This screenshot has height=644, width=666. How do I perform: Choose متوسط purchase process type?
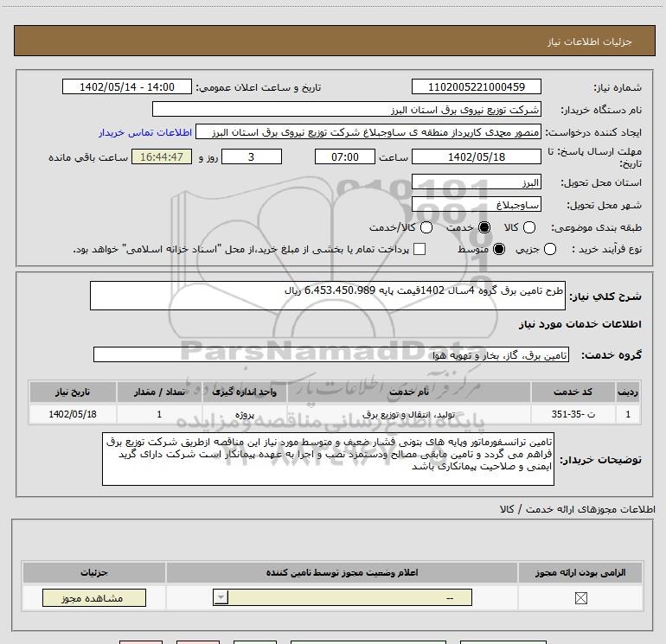coord(499,249)
